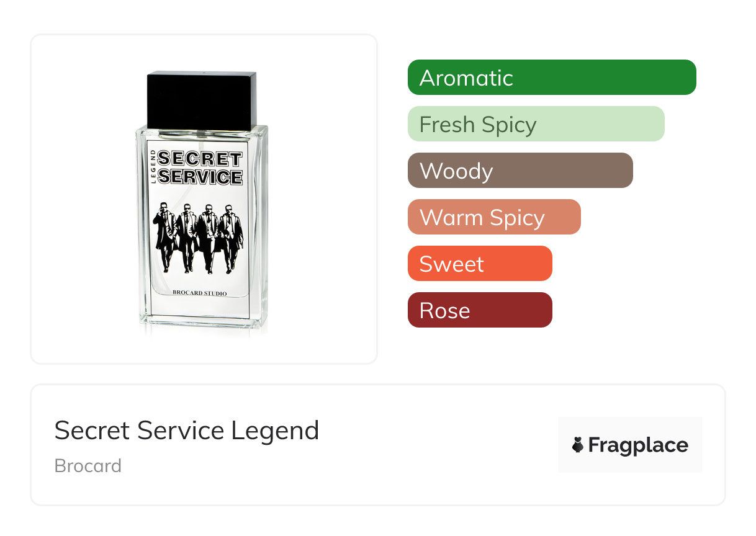
Task: Click the grey Brocard brand name
Action: pyautogui.click(x=88, y=466)
